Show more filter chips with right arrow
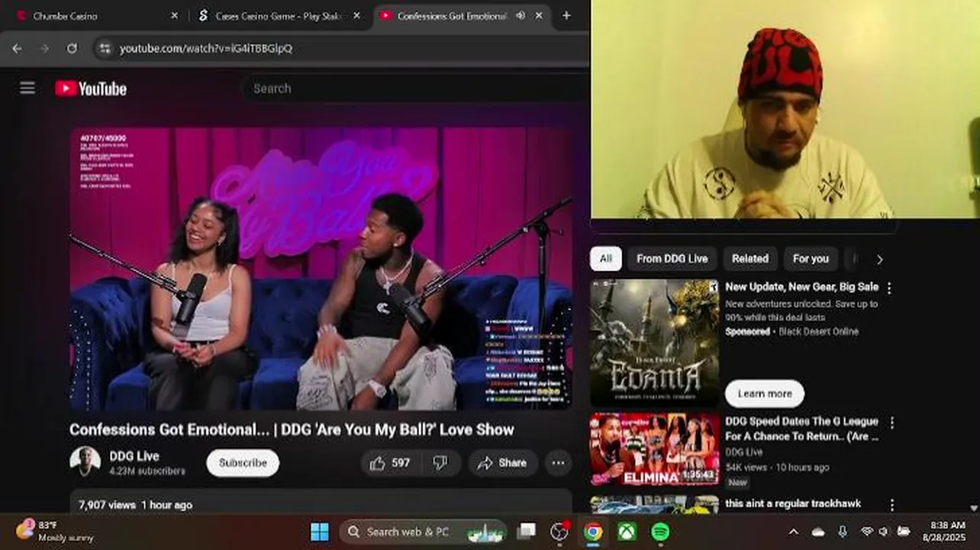 [879, 260]
